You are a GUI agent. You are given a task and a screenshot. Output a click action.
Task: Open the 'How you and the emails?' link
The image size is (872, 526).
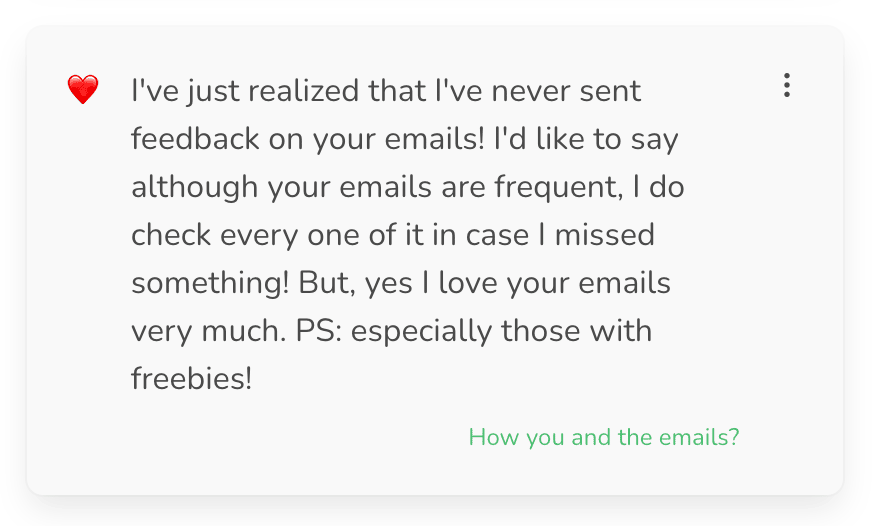[603, 437]
